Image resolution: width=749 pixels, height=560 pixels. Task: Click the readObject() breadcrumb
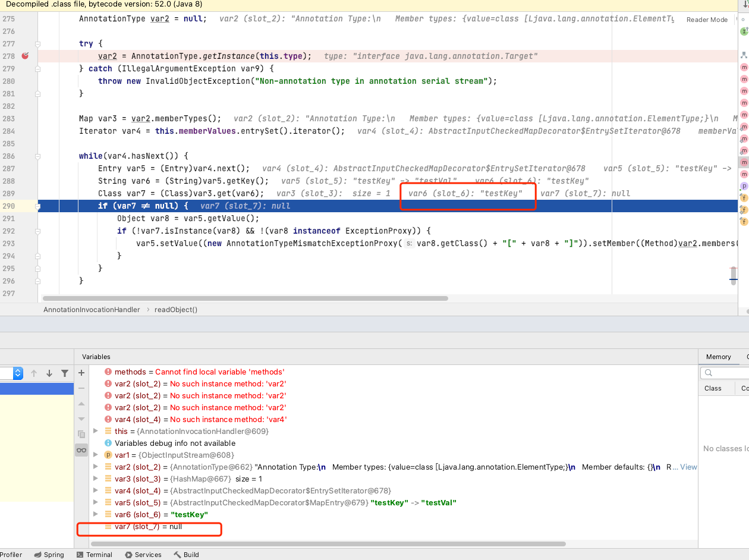click(176, 309)
